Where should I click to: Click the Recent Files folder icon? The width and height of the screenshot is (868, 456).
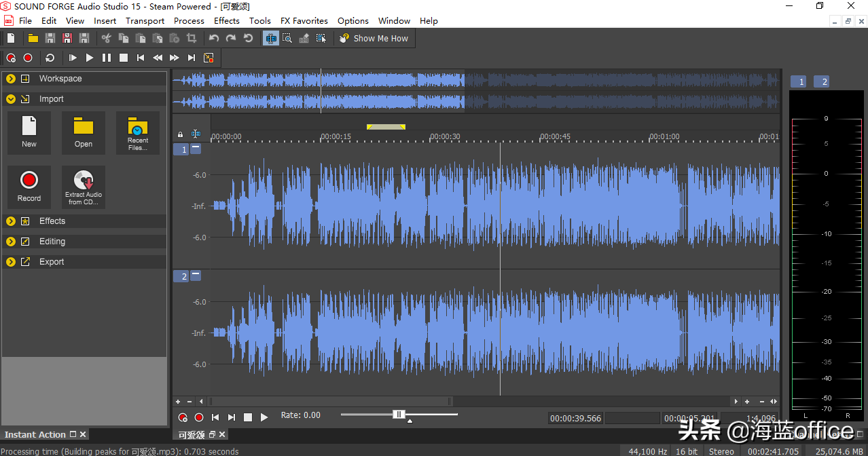[138, 132]
